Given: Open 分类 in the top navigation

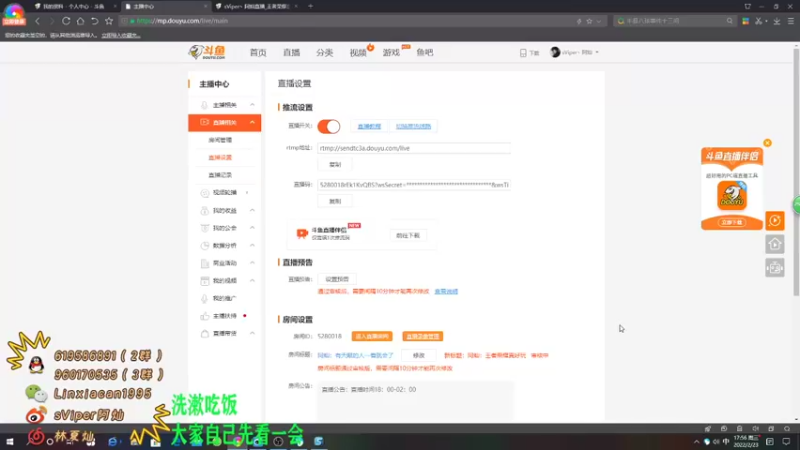Looking at the screenshot, I should pos(324,53).
